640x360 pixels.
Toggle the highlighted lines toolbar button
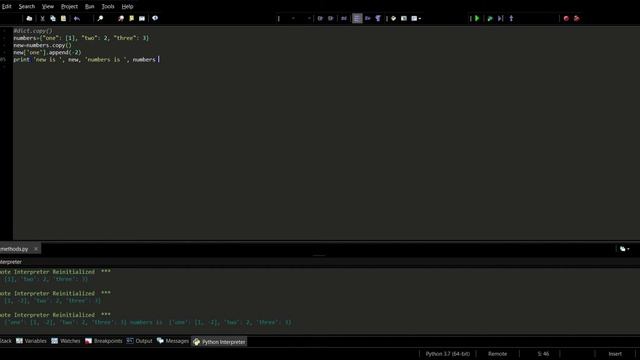pyautogui.click(x=357, y=18)
